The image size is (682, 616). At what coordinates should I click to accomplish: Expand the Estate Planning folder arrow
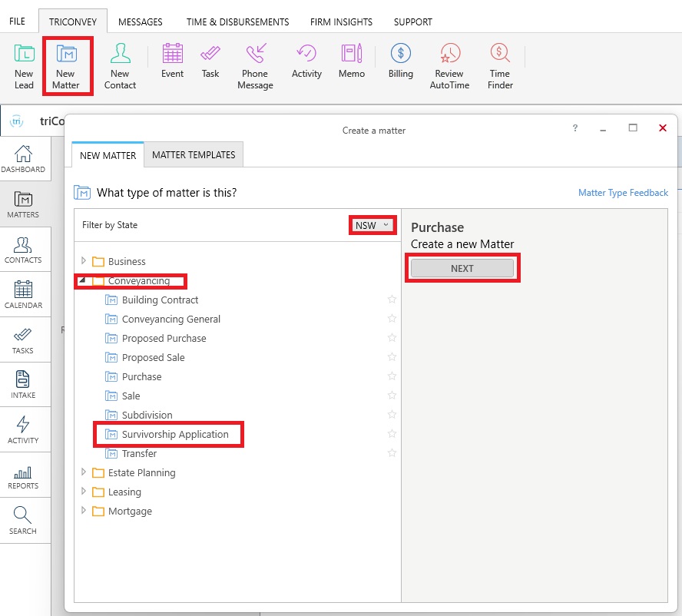pyautogui.click(x=84, y=472)
